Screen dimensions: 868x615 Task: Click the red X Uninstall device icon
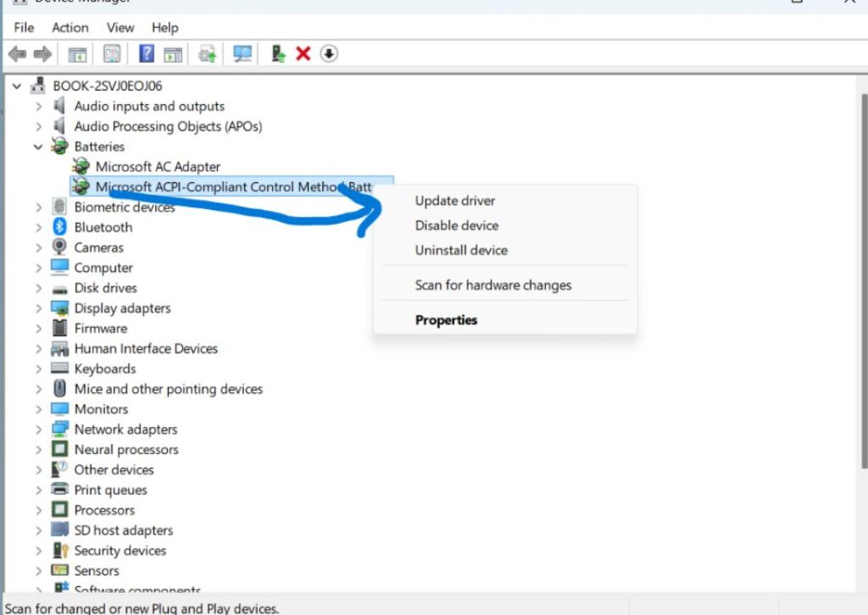(x=303, y=53)
